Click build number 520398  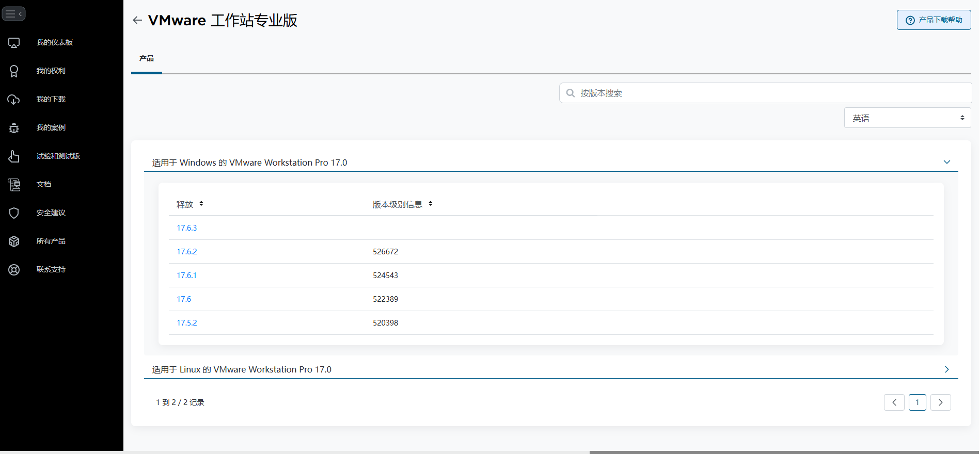pyautogui.click(x=386, y=323)
